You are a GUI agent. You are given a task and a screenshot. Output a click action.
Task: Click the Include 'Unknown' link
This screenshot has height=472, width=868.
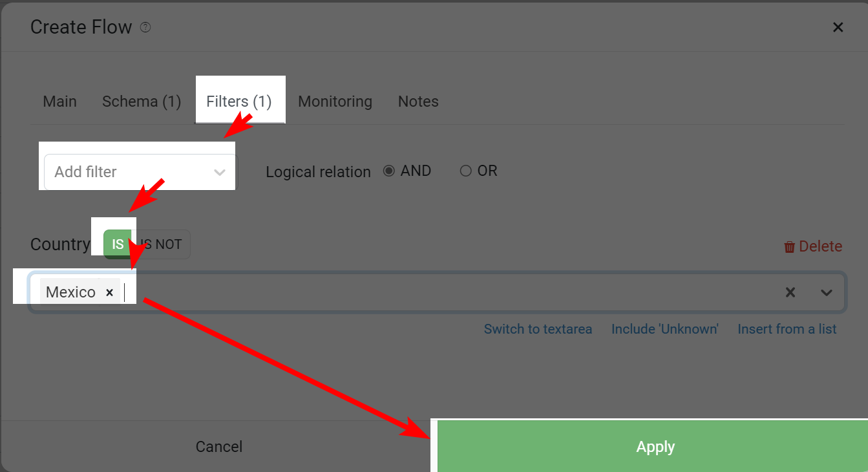pyautogui.click(x=665, y=329)
